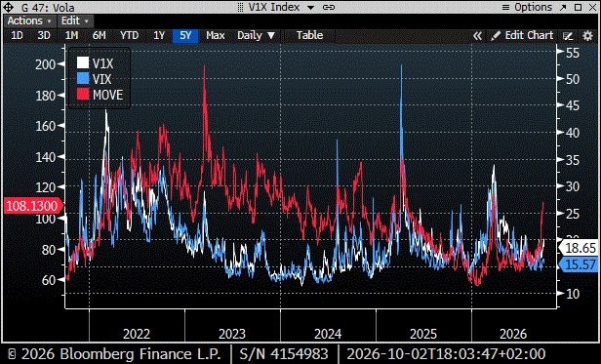Select the 1D time range

[x=17, y=36]
